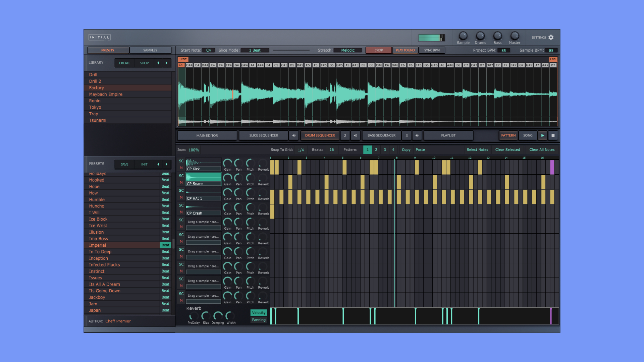This screenshot has width=644, height=362.
Task: Open the Playlist tab
Action: coord(448,135)
